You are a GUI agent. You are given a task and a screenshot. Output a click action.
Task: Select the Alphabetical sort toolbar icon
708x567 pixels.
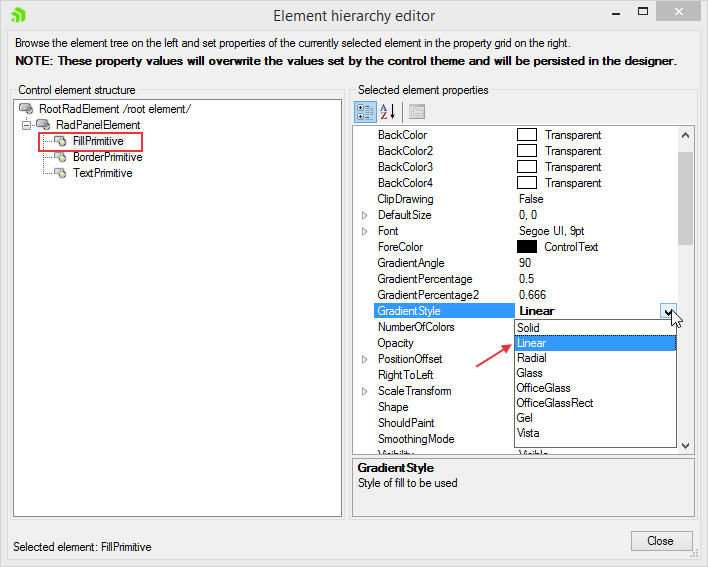point(388,112)
